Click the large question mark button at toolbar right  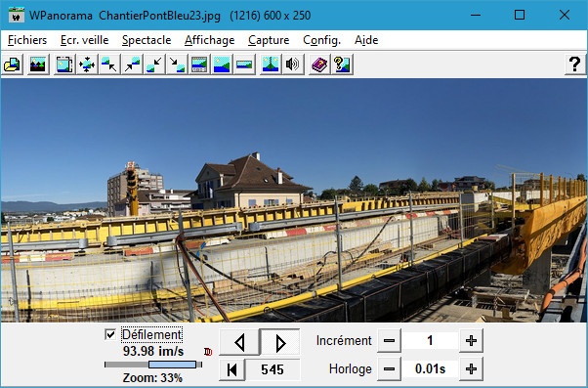click(574, 65)
